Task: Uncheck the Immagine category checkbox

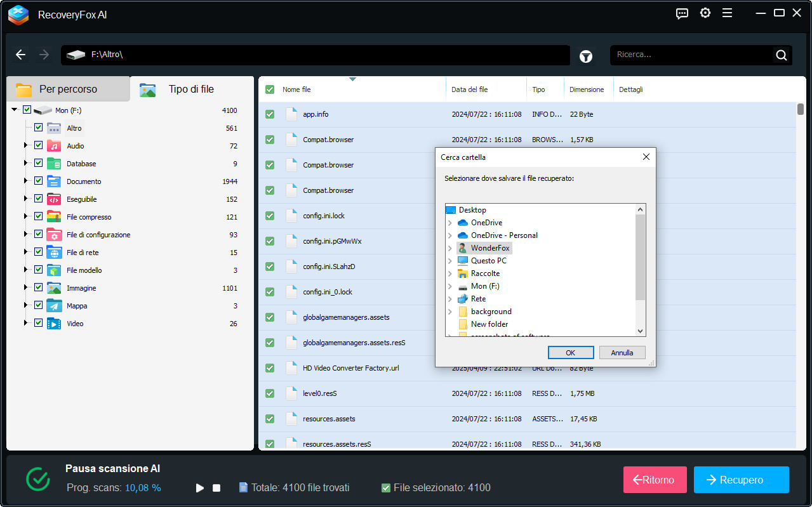Action: [x=38, y=287]
